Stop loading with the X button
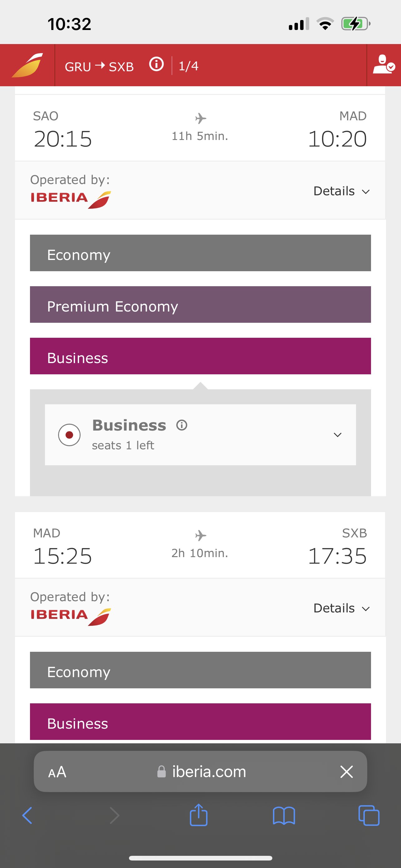This screenshot has height=868, width=401. (346, 772)
